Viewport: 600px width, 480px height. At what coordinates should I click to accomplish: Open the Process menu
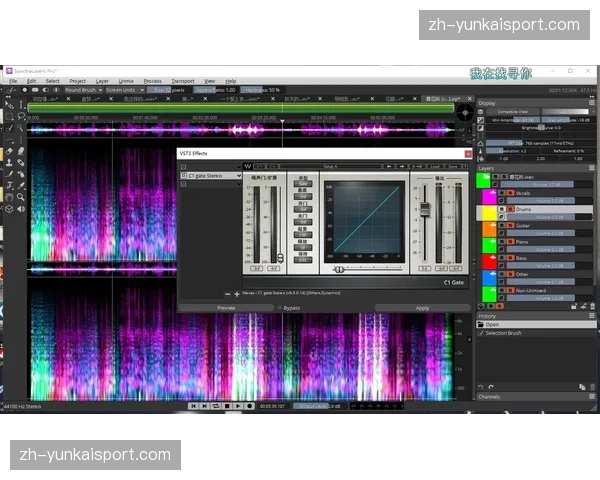click(152, 80)
